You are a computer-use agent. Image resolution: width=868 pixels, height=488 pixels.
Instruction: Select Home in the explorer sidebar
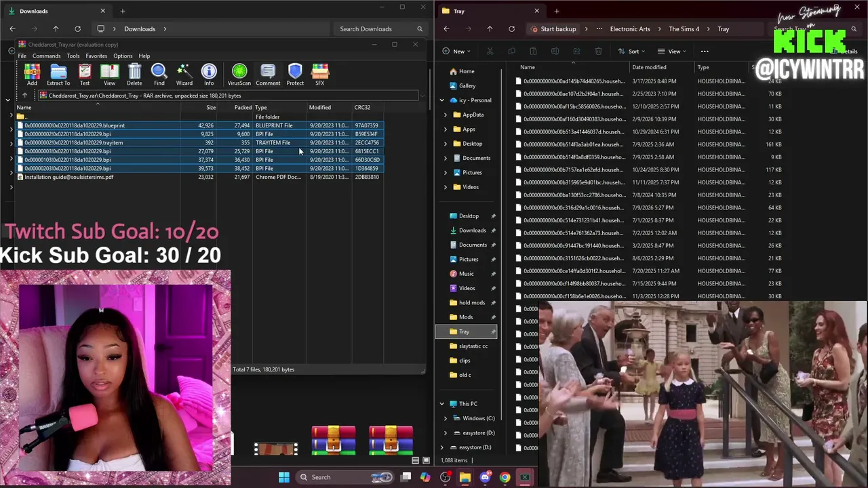coord(467,71)
